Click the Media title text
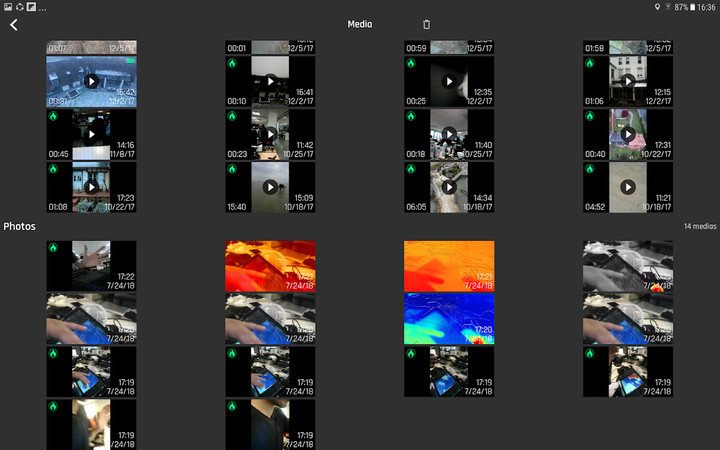 (x=360, y=24)
